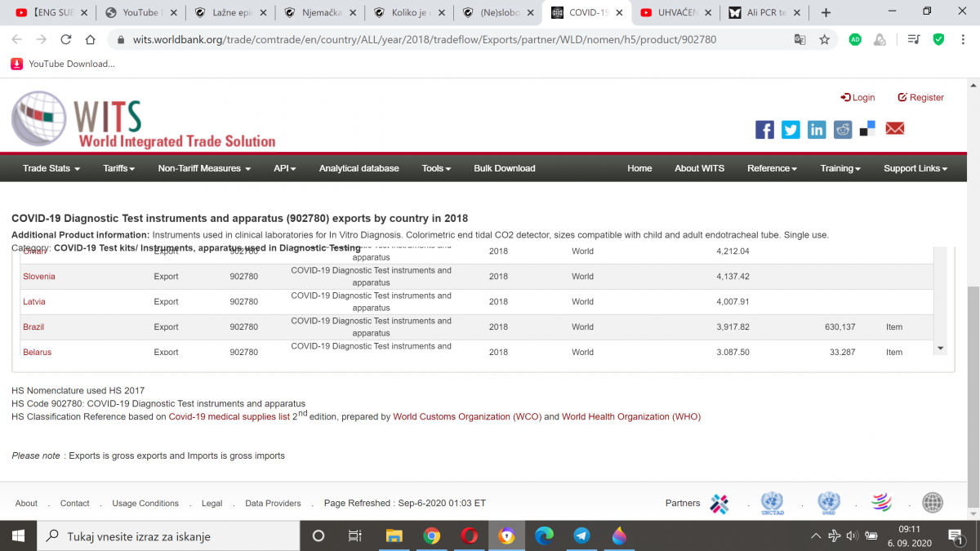Click the Facebook share icon
980x551 pixels.
(764, 130)
